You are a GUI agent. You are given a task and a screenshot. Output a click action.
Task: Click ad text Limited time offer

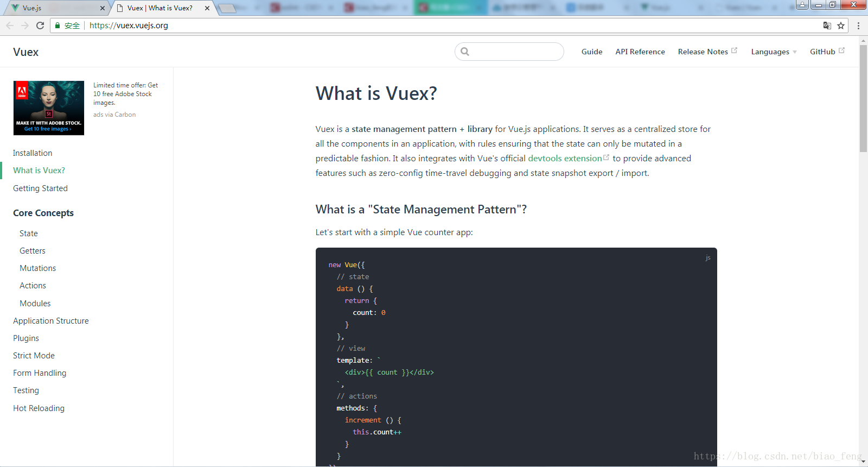(x=125, y=94)
